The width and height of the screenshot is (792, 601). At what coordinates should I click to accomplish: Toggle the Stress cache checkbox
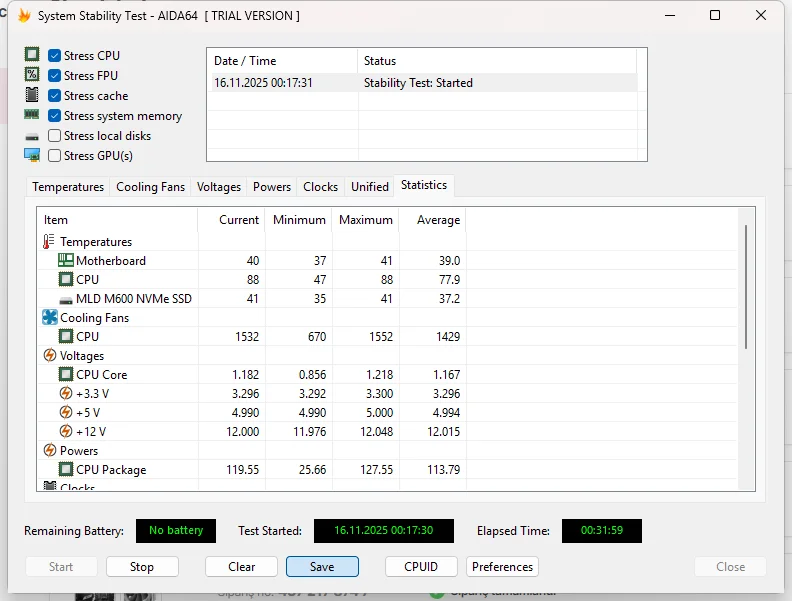click(x=55, y=95)
